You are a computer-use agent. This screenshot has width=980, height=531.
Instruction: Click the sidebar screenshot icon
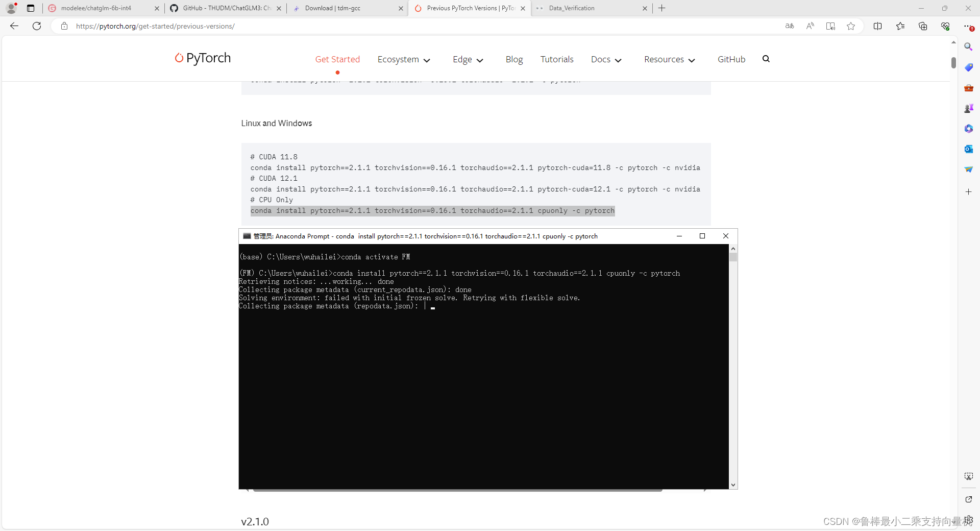pyautogui.click(x=969, y=476)
